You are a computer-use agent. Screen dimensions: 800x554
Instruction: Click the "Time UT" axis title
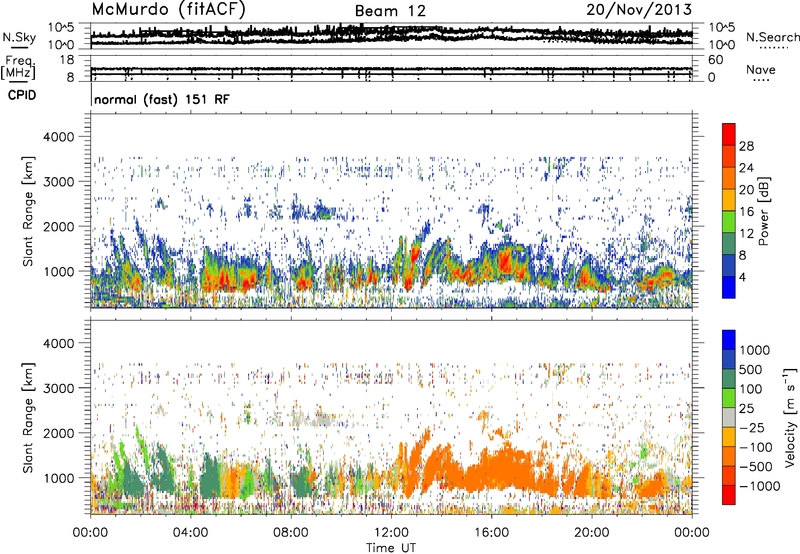point(391,548)
